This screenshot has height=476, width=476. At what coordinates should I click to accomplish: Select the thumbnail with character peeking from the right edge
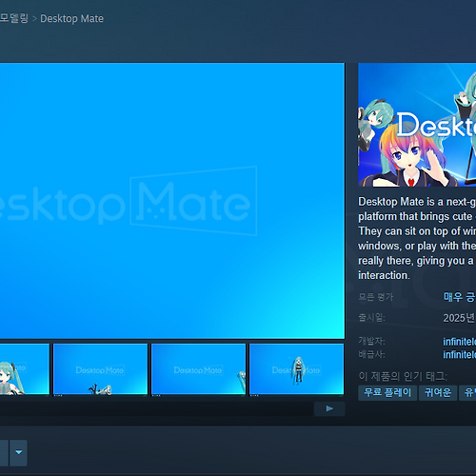coord(198,369)
